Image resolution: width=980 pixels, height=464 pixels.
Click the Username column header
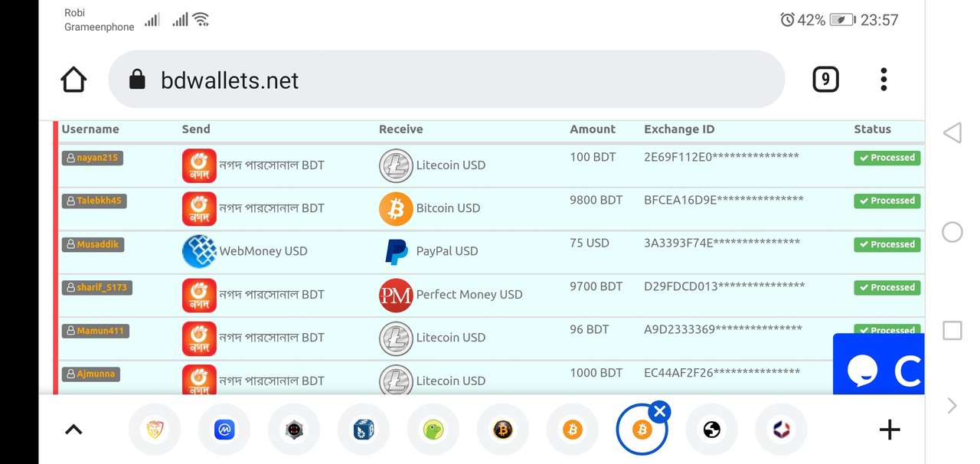click(x=90, y=129)
